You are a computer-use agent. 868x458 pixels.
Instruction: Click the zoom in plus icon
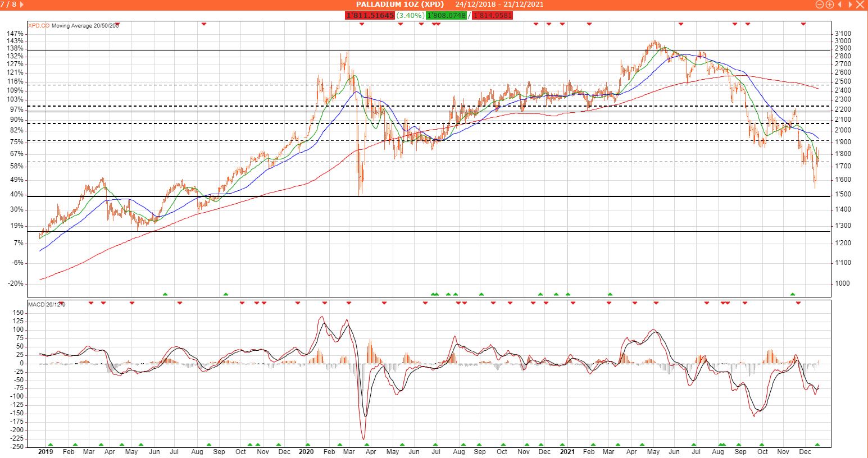(829, 4)
